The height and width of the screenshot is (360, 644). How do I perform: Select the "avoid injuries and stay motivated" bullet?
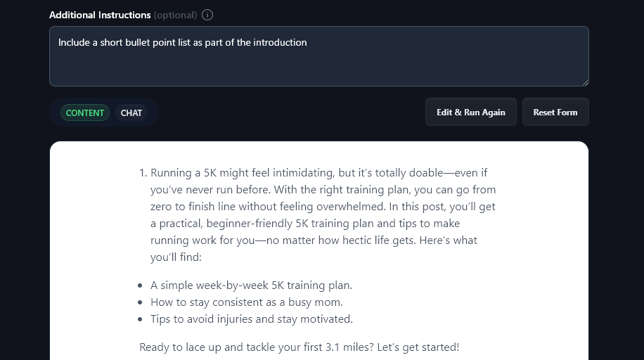pos(251,319)
